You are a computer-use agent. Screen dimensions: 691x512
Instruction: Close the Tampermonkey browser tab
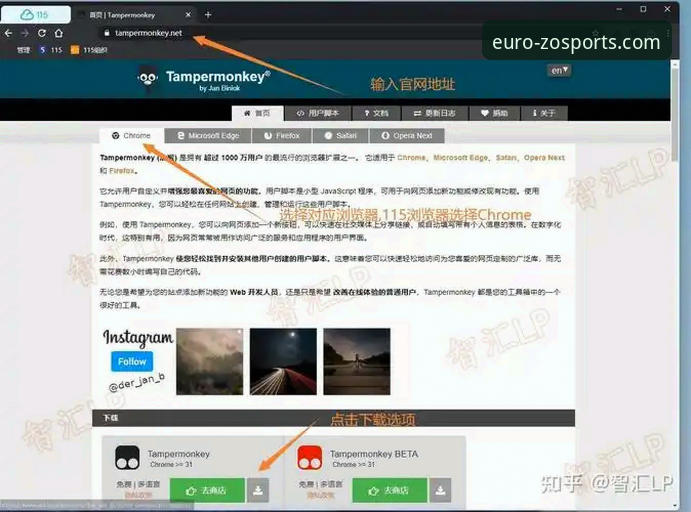coord(188,15)
